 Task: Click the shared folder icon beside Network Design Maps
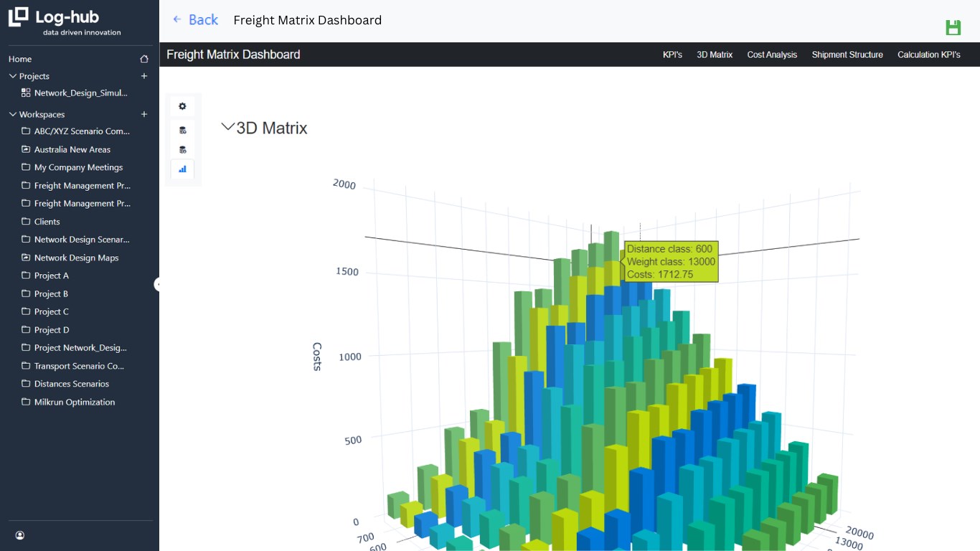click(x=26, y=258)
